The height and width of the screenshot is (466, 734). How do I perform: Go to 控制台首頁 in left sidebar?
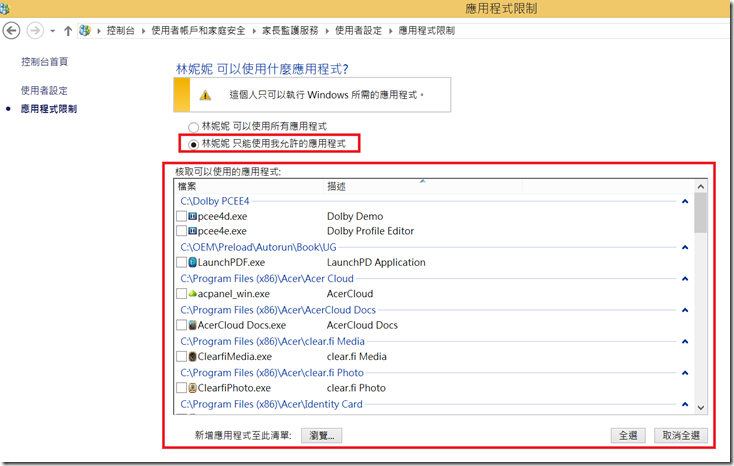44,62
